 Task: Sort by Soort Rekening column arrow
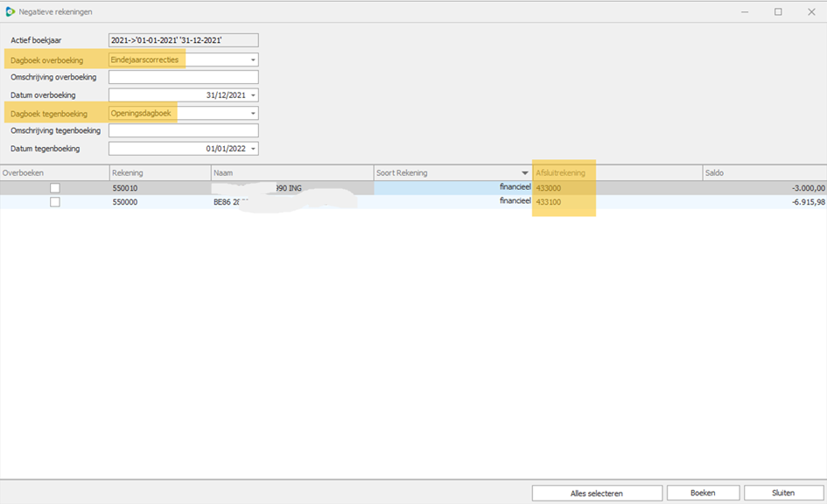click(525, 173)
